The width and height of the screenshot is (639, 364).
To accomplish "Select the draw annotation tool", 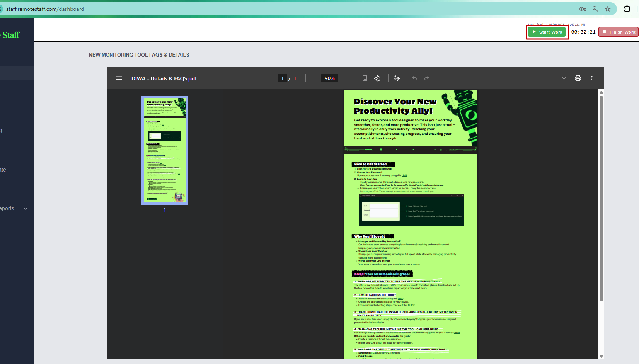I will click(x=397, y=78).
